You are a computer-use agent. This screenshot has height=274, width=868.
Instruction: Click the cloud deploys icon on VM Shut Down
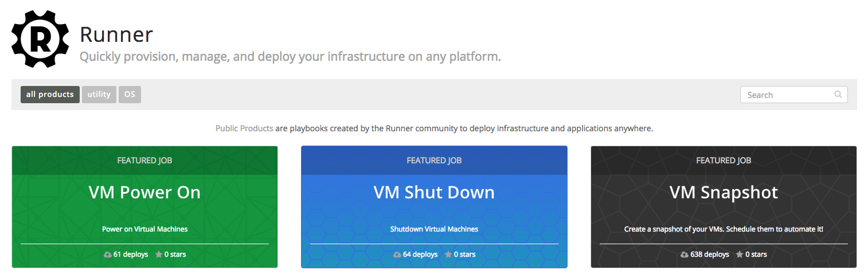click(x=397, y=255)
